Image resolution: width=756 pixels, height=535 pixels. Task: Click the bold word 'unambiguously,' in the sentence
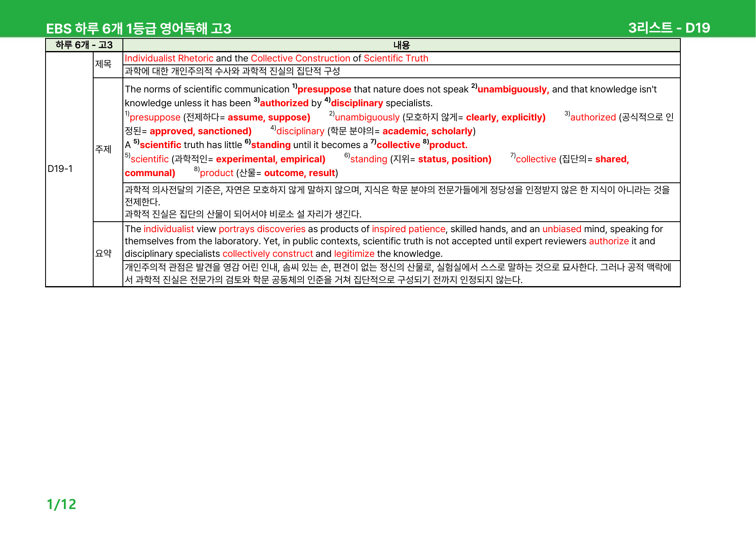513,90
